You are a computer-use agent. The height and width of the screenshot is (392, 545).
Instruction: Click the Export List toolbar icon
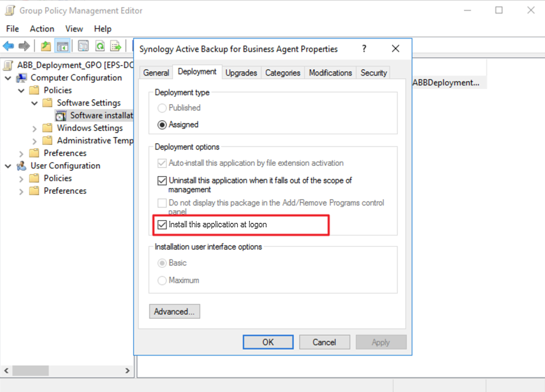pos(116,46)
